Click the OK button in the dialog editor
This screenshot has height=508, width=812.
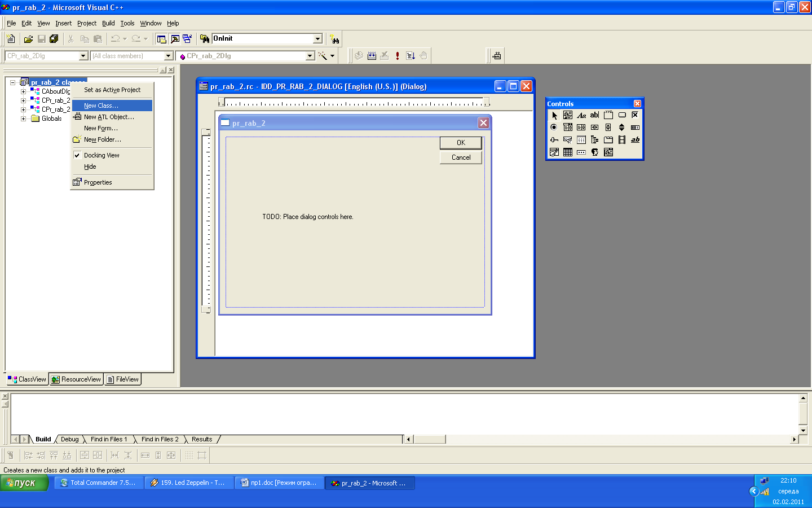(461, 143)
